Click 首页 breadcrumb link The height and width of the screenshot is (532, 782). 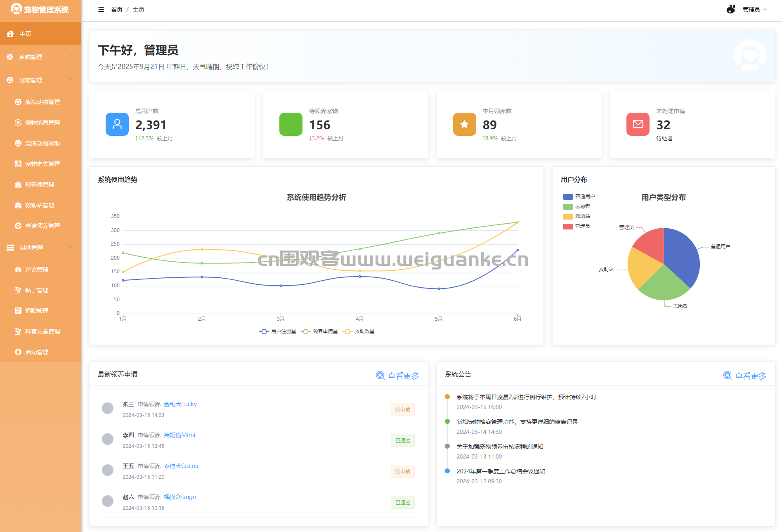117,9
